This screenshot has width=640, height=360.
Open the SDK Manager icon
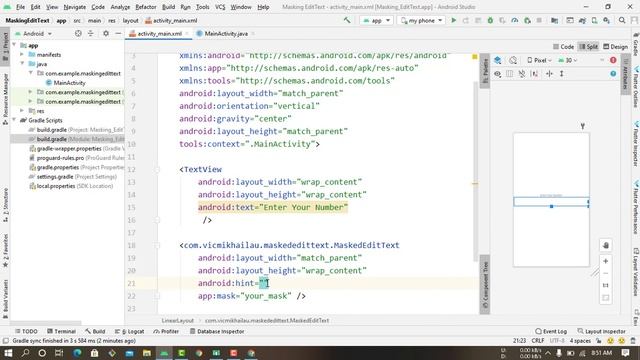coord(607,20)
